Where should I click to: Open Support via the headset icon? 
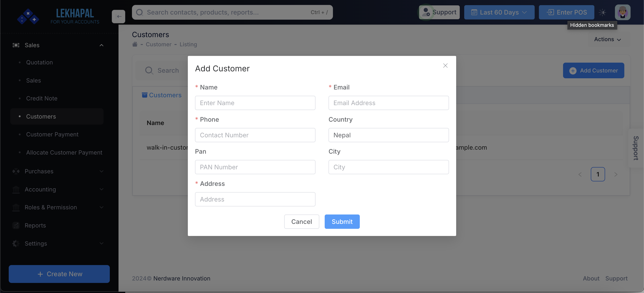click(426, 12)
